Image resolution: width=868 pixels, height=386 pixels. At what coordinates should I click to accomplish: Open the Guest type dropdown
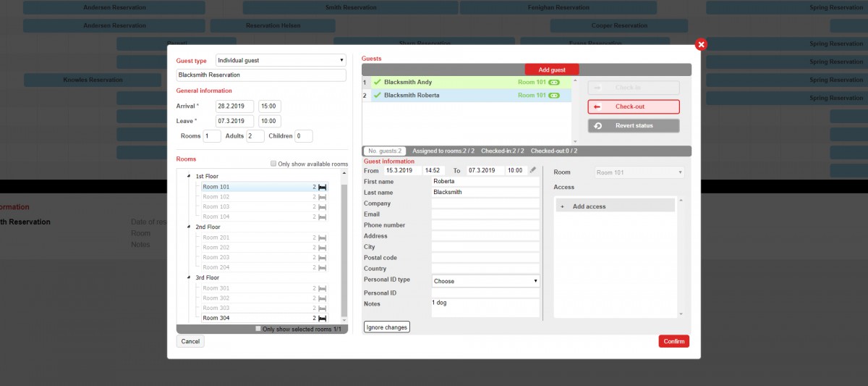tap(281, 60)
